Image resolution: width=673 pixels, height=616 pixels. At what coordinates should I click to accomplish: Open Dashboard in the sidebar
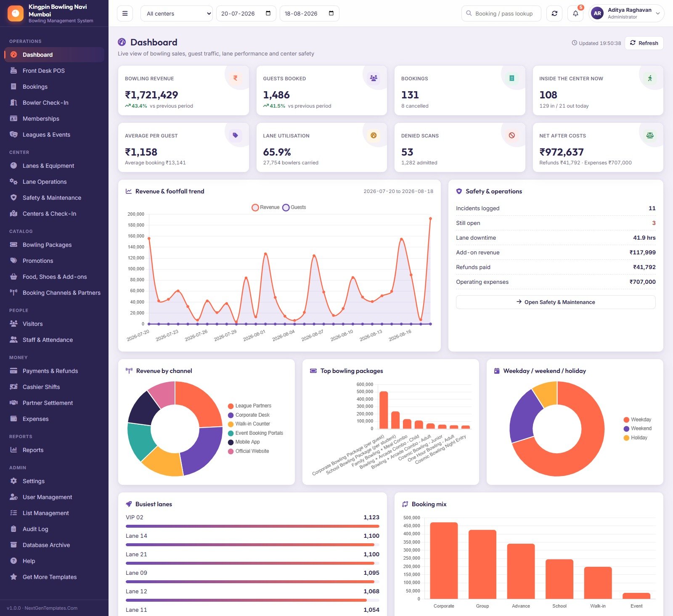(x=54, y=55)
